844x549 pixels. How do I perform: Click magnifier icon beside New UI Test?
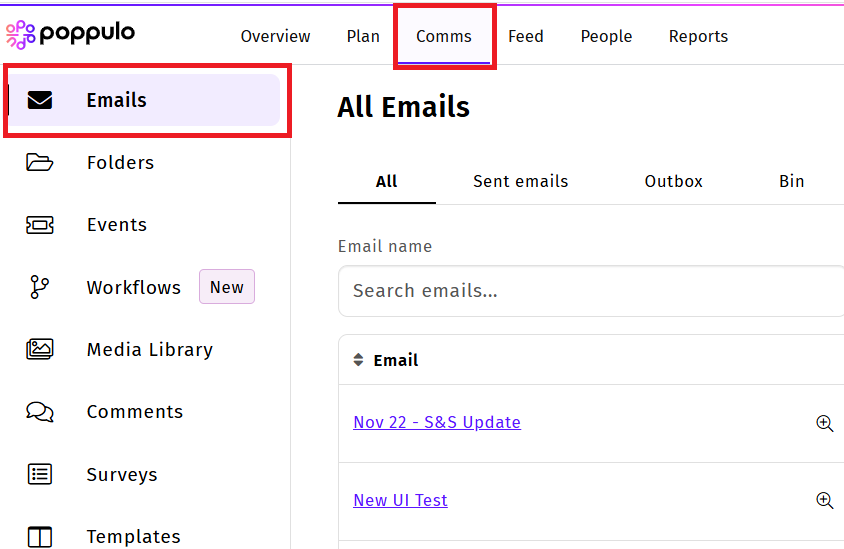[x=824, y=500]
